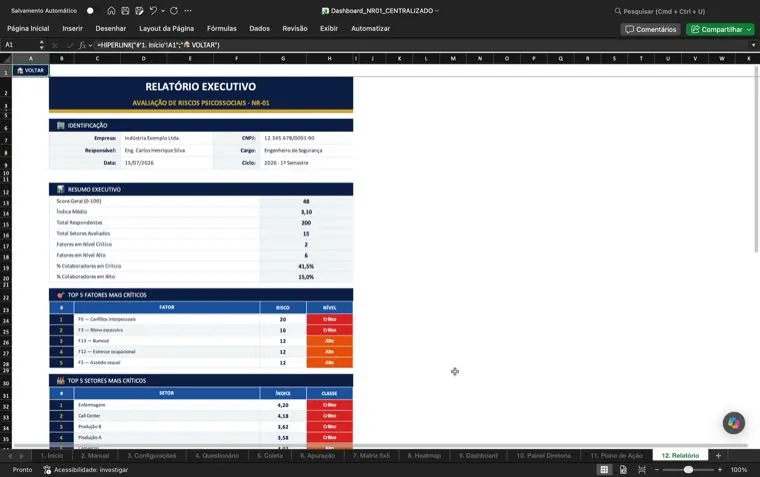Click the Score Geral value 48
This screenshot has height=477, width=760.
click(306, 201)
